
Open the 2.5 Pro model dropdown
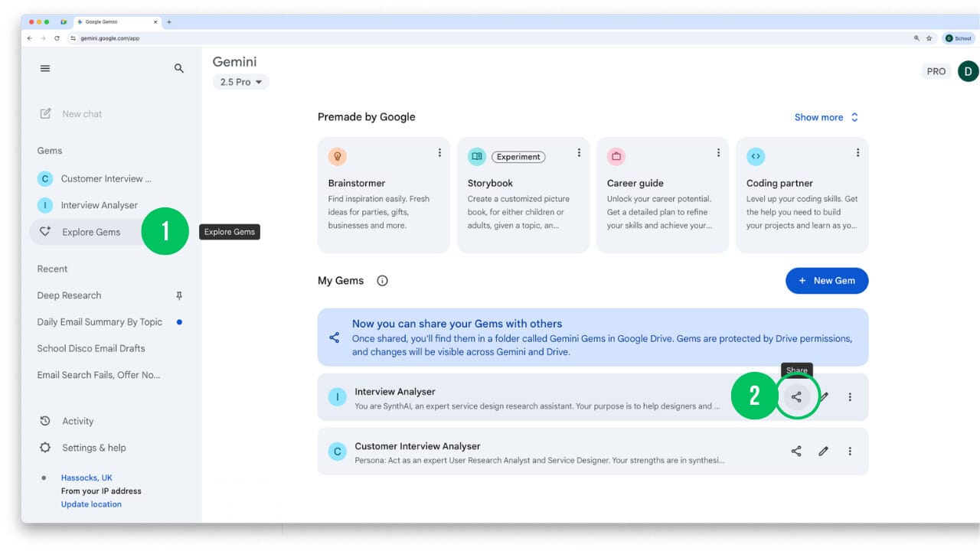point(240,82)
